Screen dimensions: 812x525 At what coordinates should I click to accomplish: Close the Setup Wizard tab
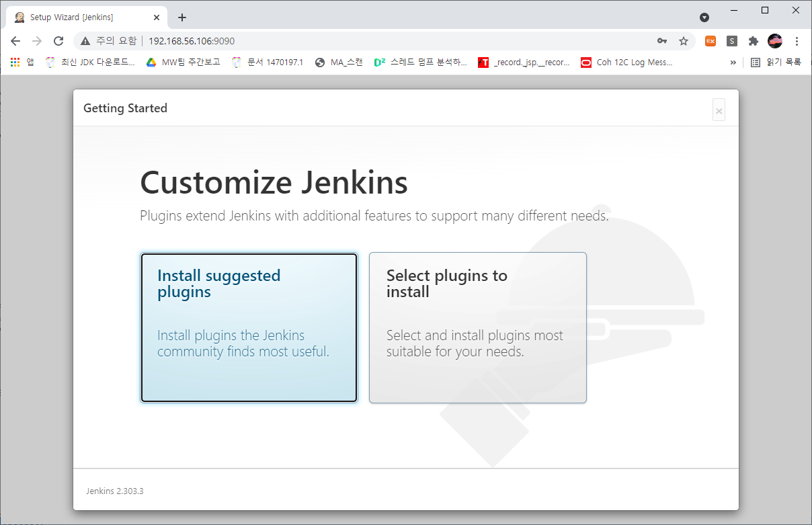coord(156,17)
